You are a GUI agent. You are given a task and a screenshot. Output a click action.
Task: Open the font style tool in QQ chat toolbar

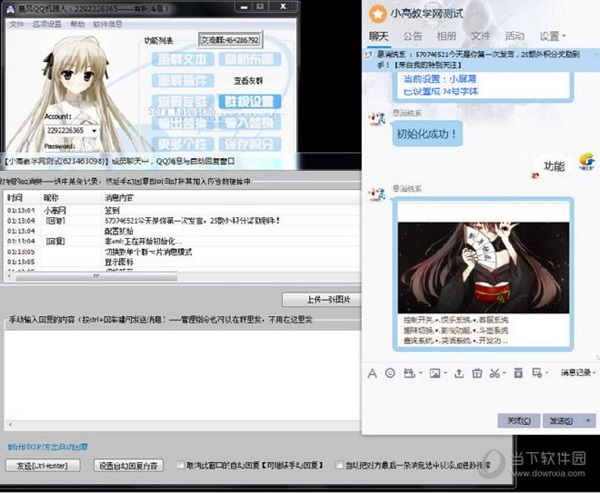pos(372,373)
